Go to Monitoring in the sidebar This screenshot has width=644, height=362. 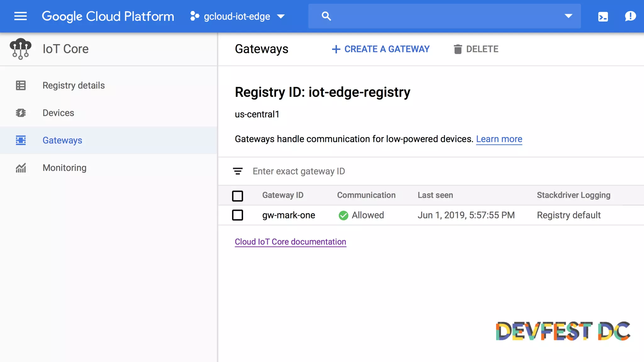(64, 168)
